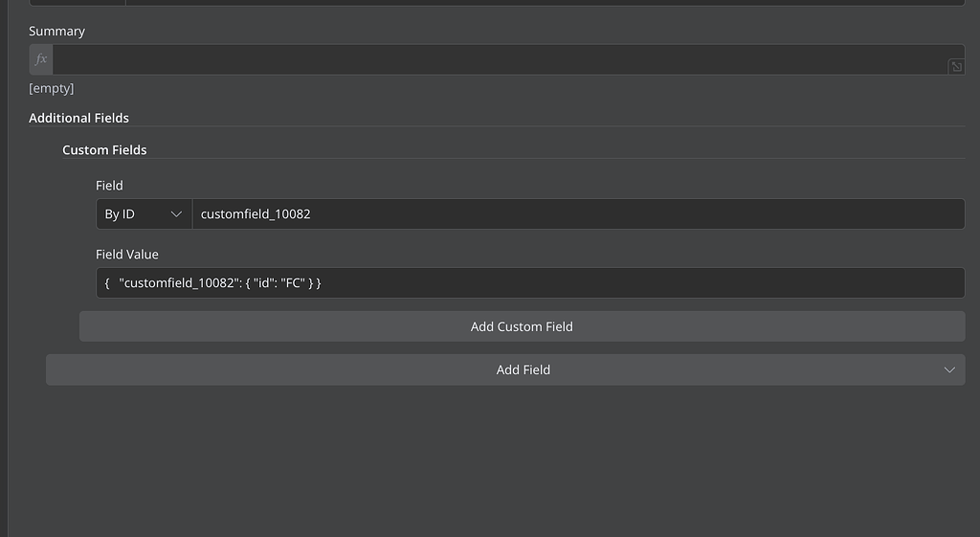Focus the Summary text input
This screenshot has height=537, width=980.
click(500, 59)
